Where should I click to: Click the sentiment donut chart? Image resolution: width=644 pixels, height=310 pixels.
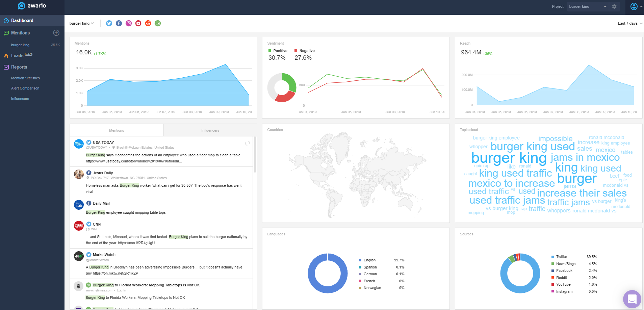[282, 87]
